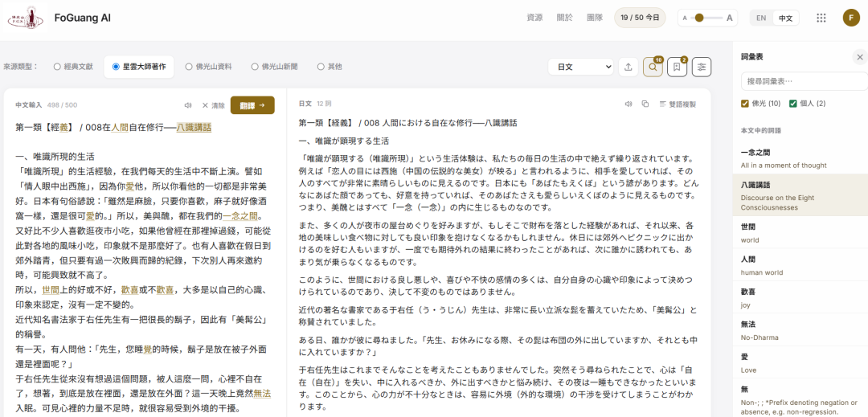Click the large A font size icon
Viewport: 868px width, 417px height.
pyautogui.click(x=729, y=18)
